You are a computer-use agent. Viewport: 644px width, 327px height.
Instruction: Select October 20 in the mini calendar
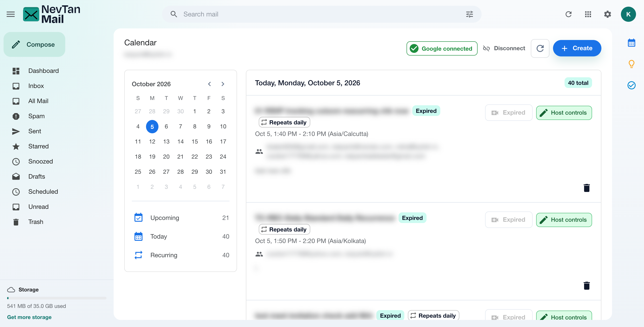coord(166,157)
